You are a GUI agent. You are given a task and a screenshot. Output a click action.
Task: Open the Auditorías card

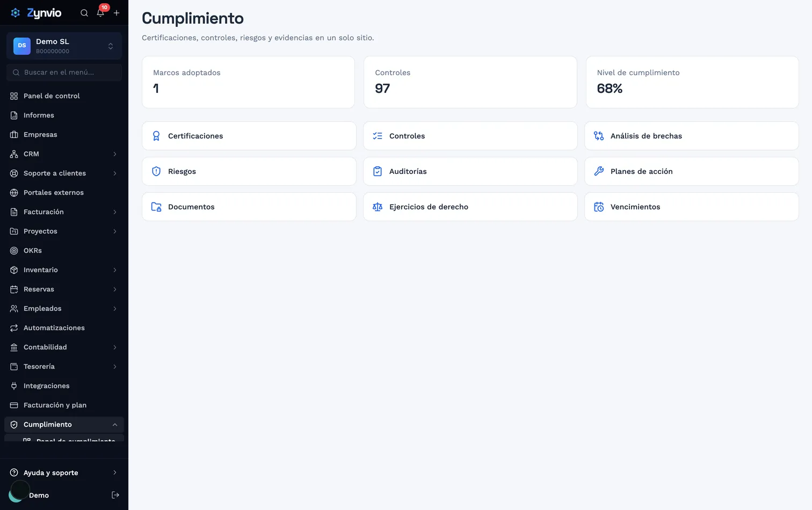tap(470, 171)
